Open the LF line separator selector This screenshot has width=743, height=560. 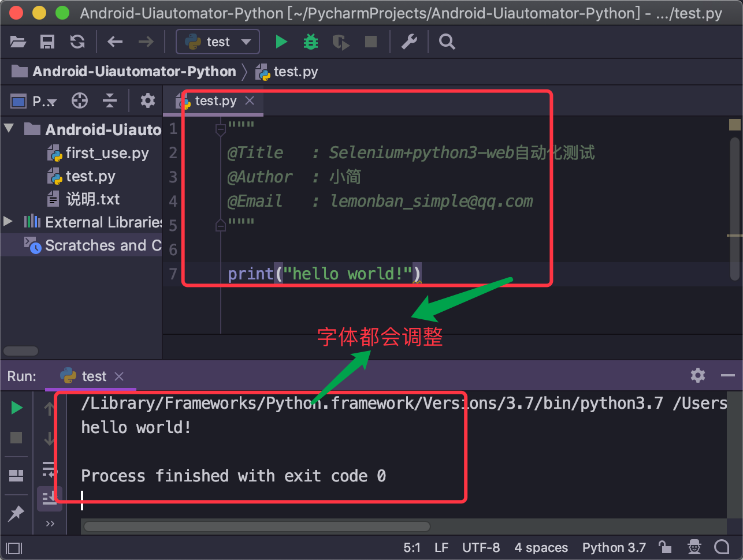[x=441, y=547]
